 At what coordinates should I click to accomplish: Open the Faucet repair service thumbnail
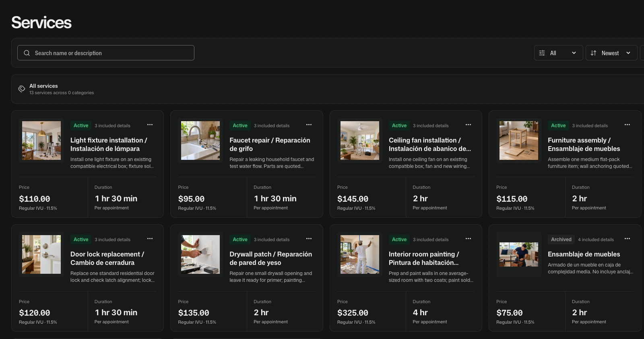click(200, 141)
